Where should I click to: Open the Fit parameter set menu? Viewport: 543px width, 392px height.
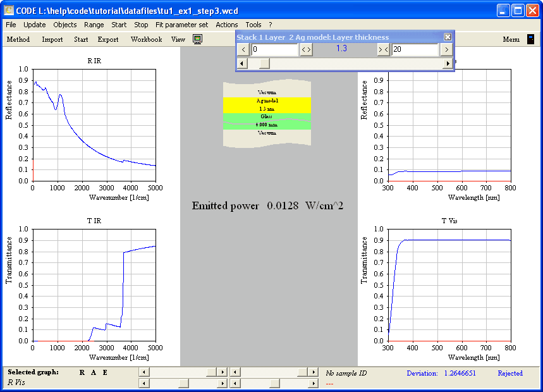coord(181,25)
